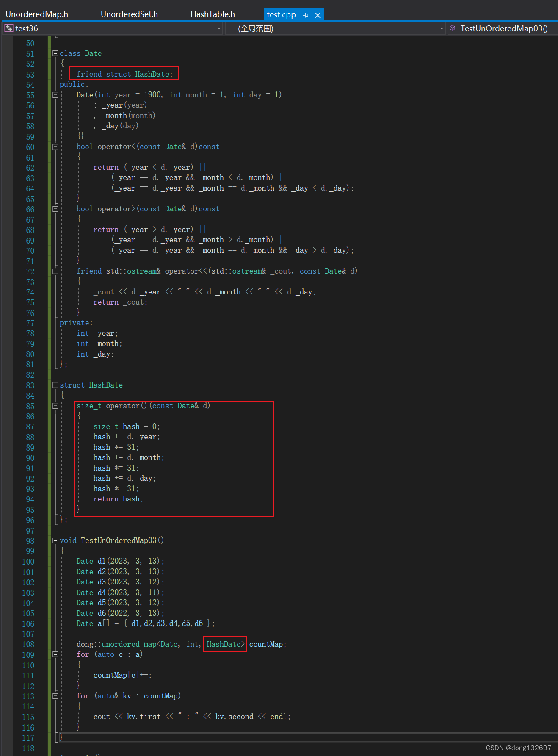Collapse the for (auto& kv : countMap) loop
558x756 pixels.
(x=55, y=696)
